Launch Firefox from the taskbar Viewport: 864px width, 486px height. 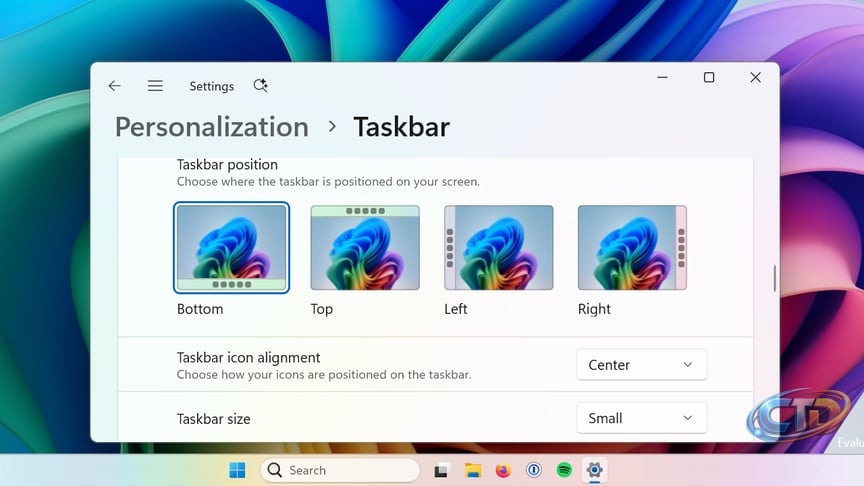tap(503, 470)
